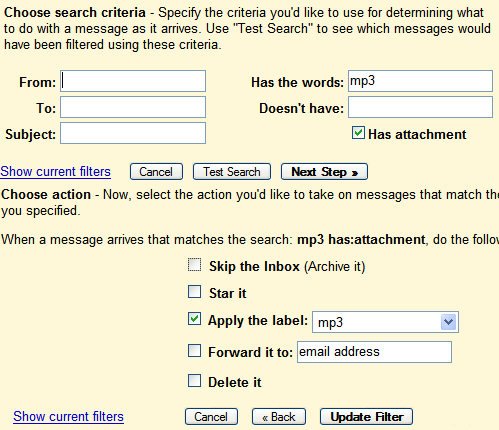
Task: Select the Subject text box
Action: 133,133
